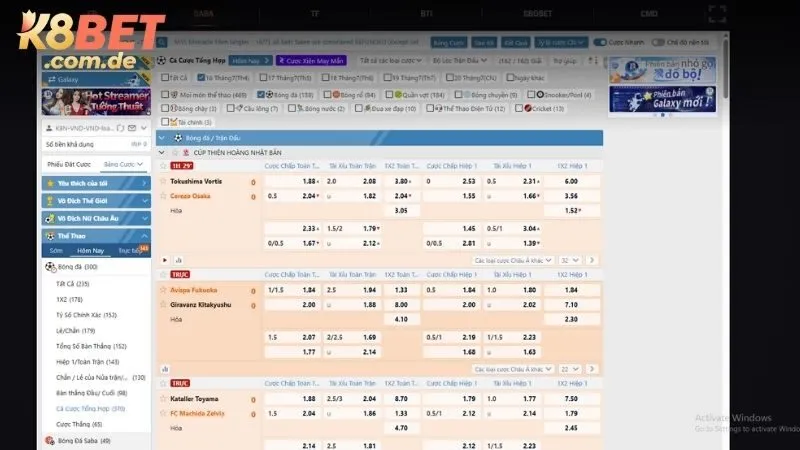Click the soccer ball icon beside Bóng đá (300)
800x450 pixels.
point(50,267)
